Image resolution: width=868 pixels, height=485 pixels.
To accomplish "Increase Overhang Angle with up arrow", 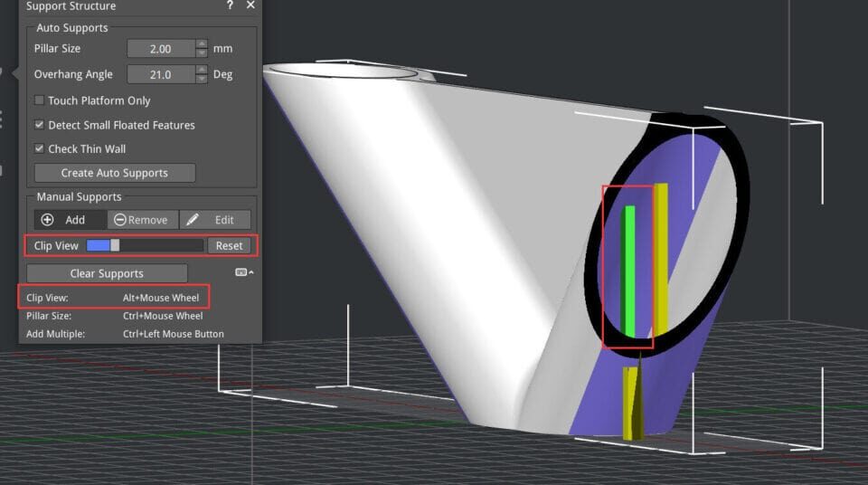I will (x=202, y=70).
